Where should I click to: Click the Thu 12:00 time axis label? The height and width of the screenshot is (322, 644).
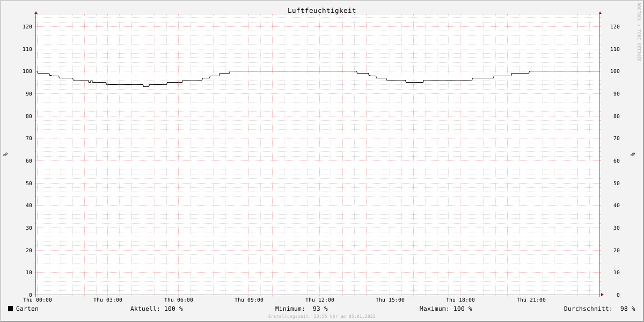coord(320,300)
